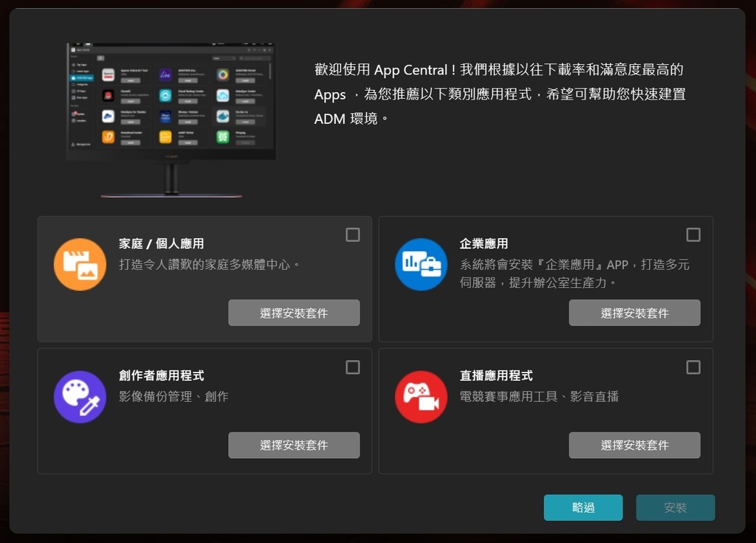This screenshot has width=756, height=543.
Task: Click the 歡迎使用 App Central welcome paragraph
Action: (500, 94)
